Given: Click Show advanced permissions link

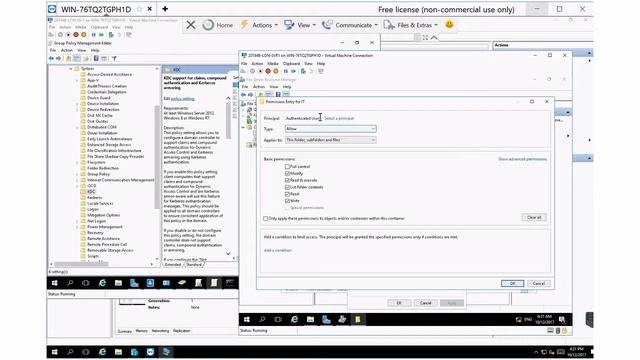Looking at the screenshot, I should tap(522, 159).
